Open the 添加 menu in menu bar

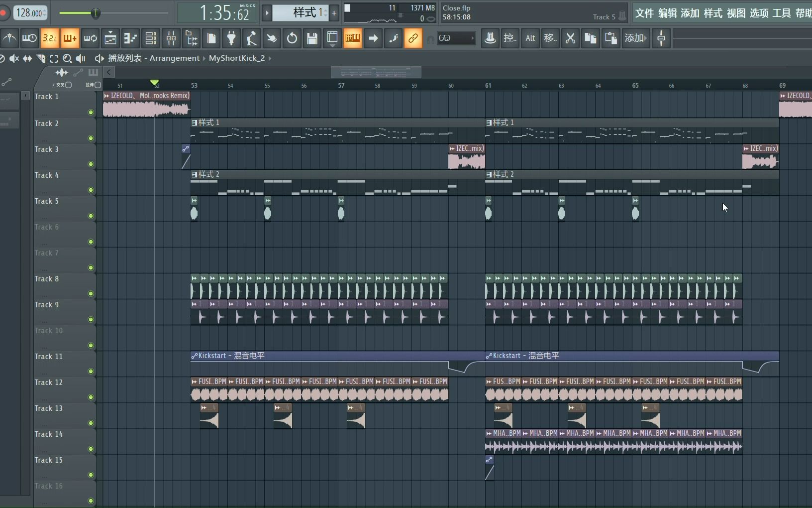tap(690, 13)
